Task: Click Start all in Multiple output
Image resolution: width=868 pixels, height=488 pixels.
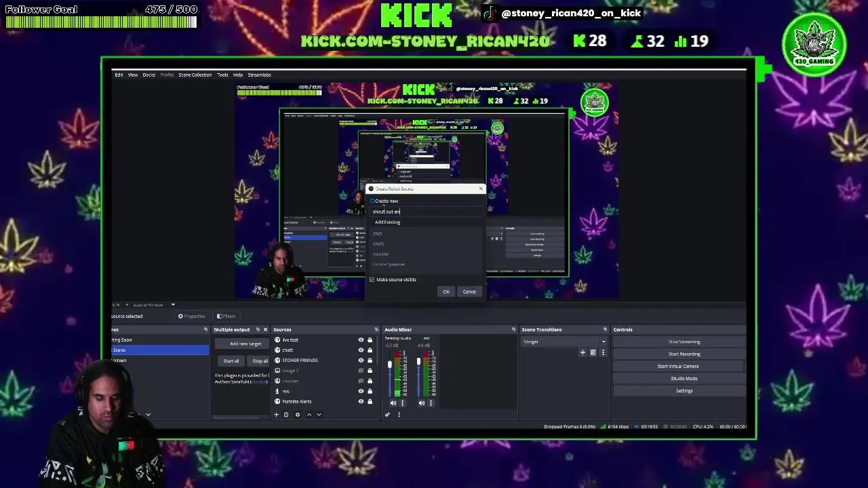Action: click(231, 361)
